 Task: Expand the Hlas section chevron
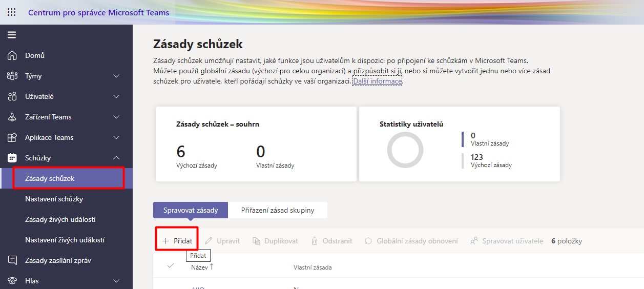click(116, 281)
